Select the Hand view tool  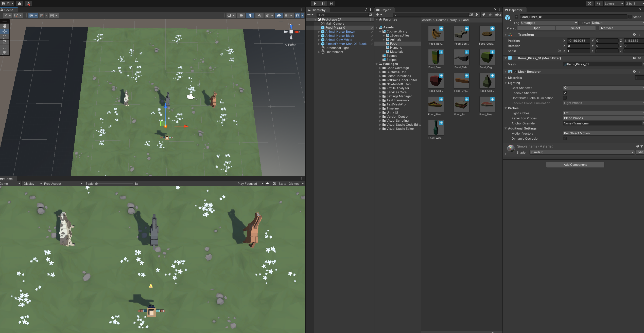[5, 26]
